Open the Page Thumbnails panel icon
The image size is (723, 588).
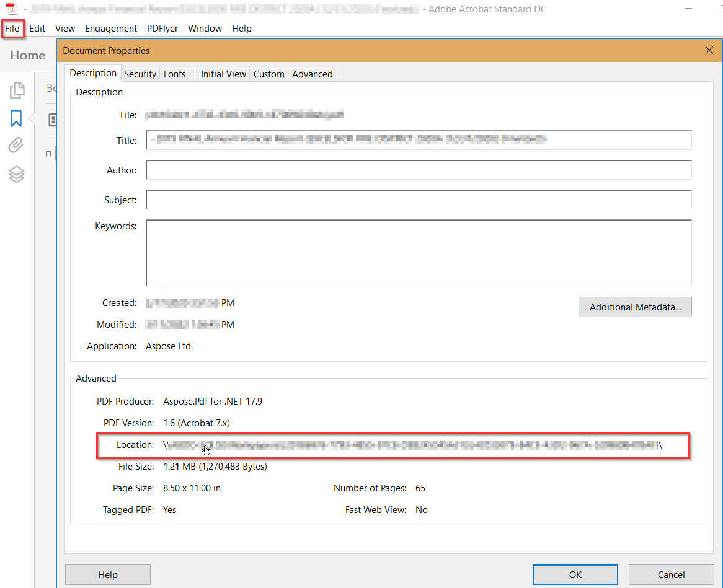pyautogui.click(x=17, y=90)
